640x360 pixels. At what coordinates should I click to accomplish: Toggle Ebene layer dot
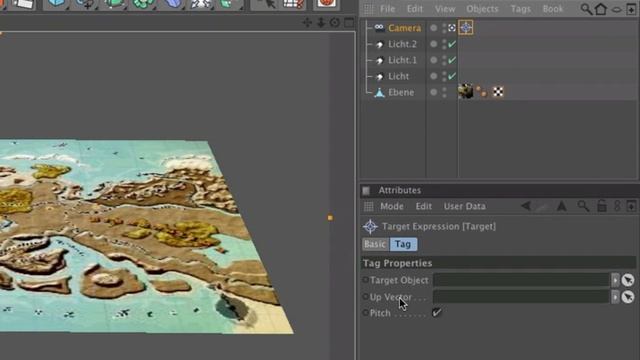pyautogui.click(x=433, y=92)
